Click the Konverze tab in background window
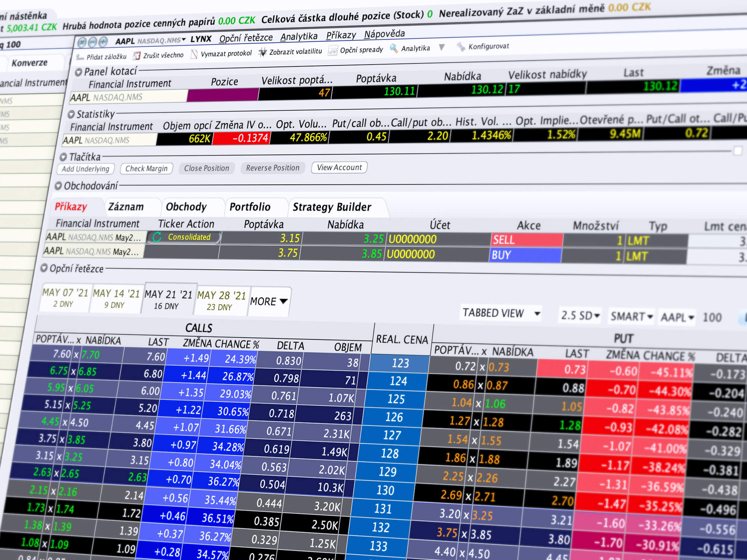 30,63
